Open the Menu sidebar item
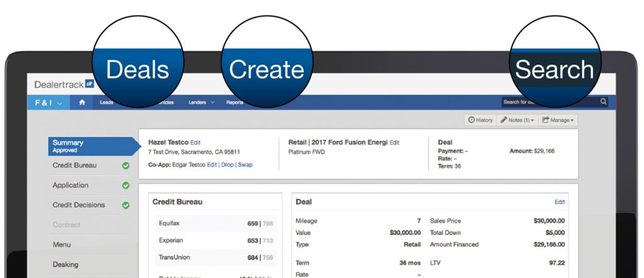Viewport: 644px width, 278px height. coord(62,244)
